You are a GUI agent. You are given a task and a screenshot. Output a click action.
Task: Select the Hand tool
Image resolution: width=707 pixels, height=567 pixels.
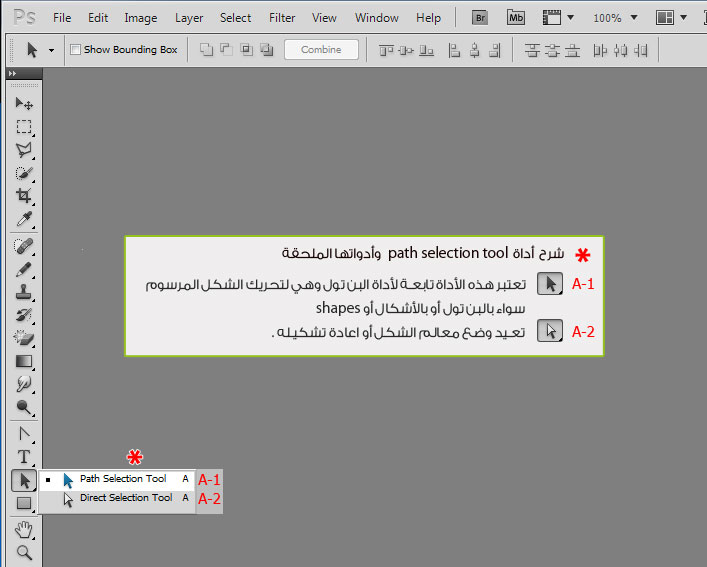[x=24, y=530]
